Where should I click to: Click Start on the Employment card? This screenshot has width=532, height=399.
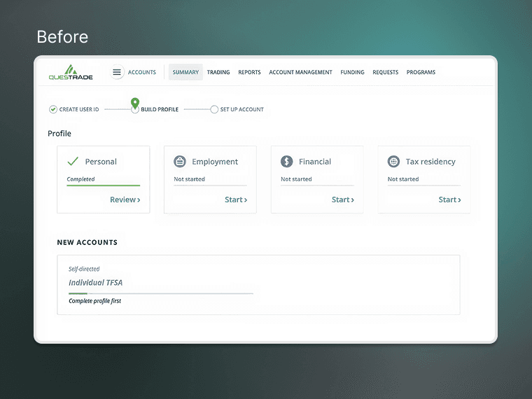(236, 199)
